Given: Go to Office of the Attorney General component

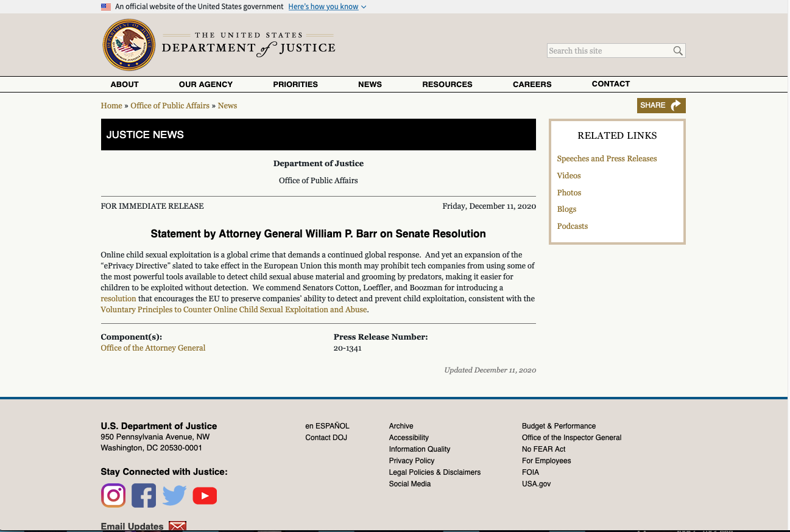Looking at the screenshot, I should pos(153,348).
